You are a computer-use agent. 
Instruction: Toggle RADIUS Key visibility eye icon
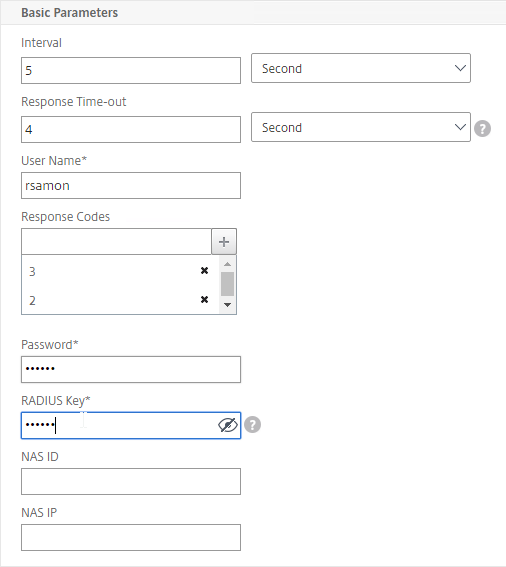coord(228,425)
